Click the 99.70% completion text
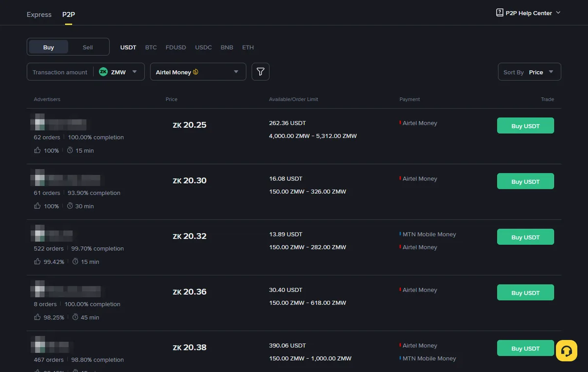 pyautogui.click(x=98, y=248)
